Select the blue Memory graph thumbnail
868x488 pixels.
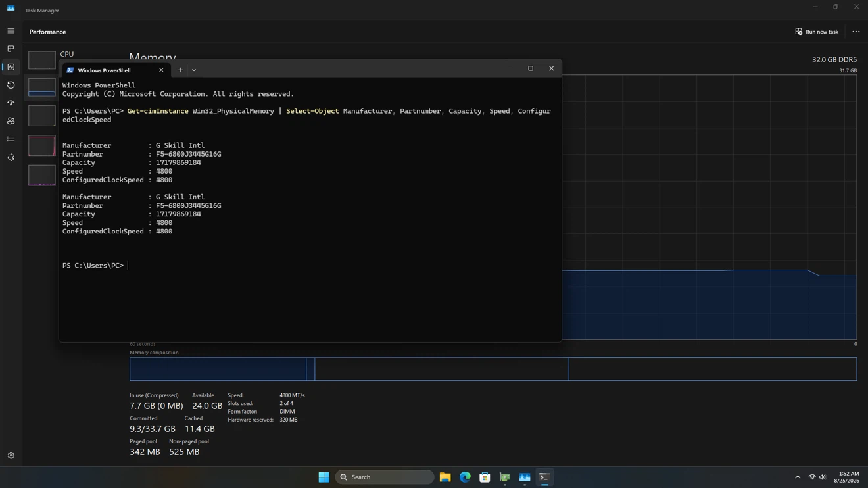coord(41,87)
